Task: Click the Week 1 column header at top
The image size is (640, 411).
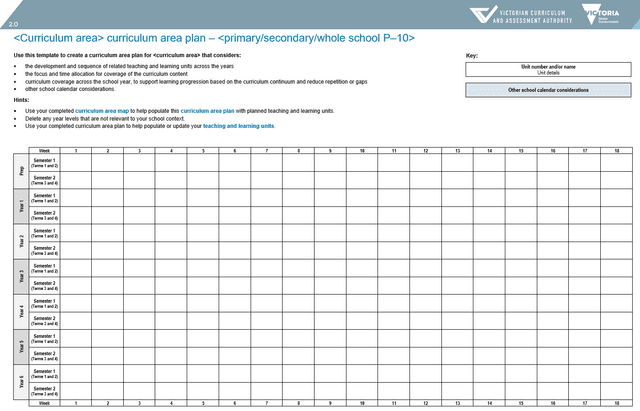Action: point(76,150)
